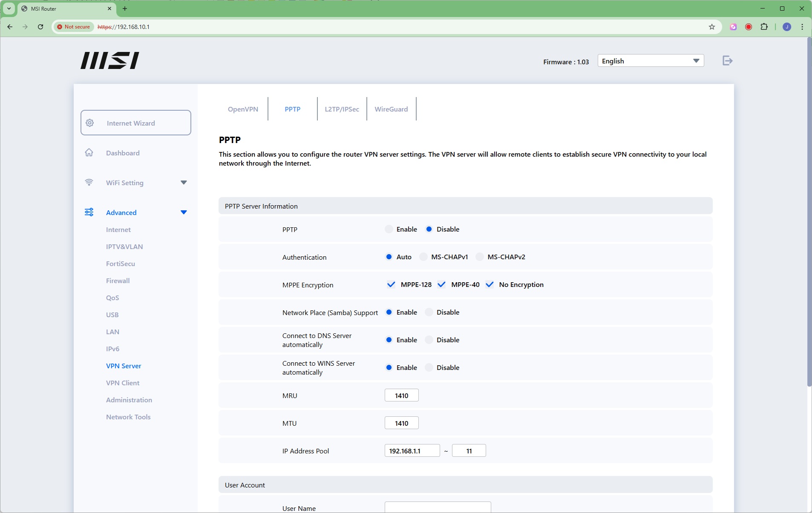The width and height of the screenshot is (812, 513).
Task: Click the Advanced sliders icon
Action: [x=89, y=212]
